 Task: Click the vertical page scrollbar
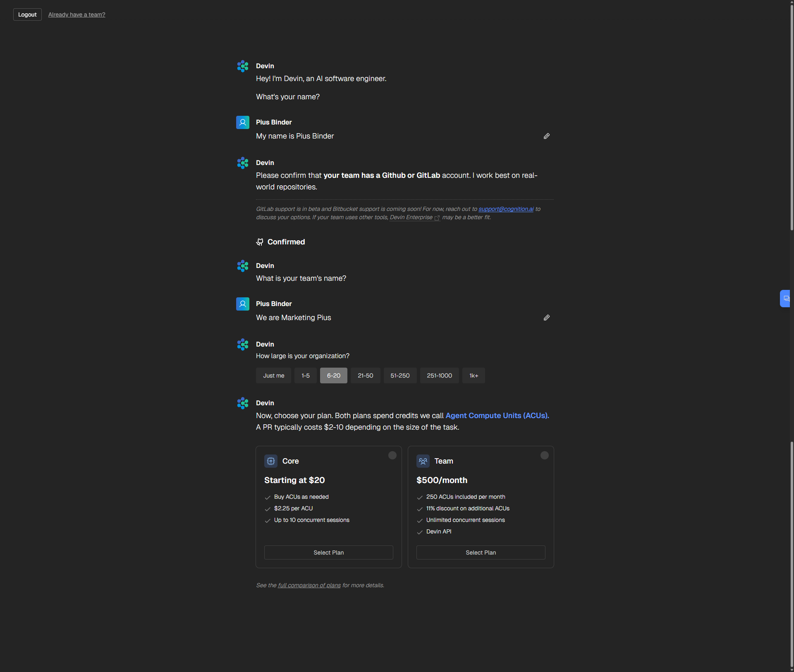[792, 124]
